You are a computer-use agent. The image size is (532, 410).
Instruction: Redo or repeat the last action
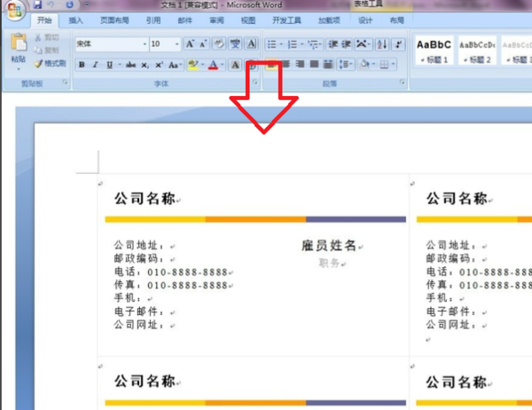point(69,4)
